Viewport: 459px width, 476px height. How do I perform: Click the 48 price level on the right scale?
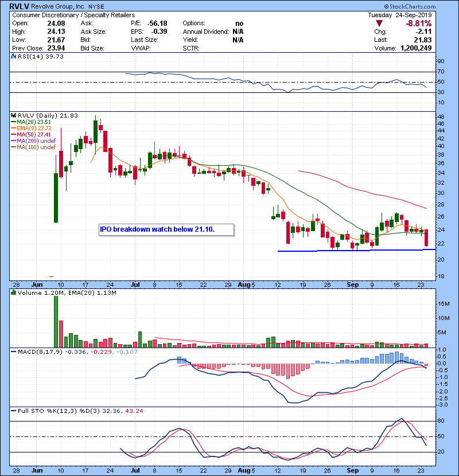(x=441, y=116)
